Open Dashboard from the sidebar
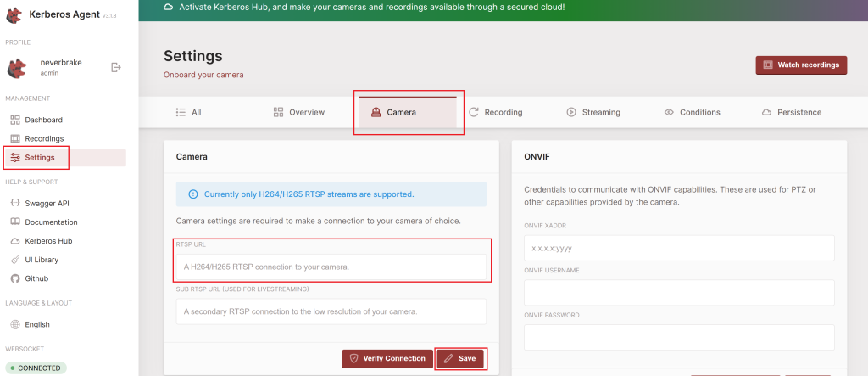 [43, 120]
